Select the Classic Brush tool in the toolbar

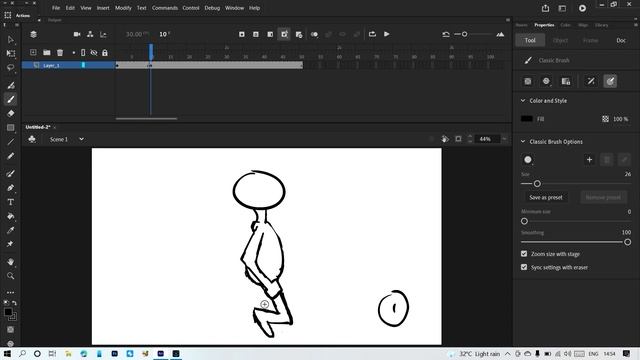coord(11,99)
